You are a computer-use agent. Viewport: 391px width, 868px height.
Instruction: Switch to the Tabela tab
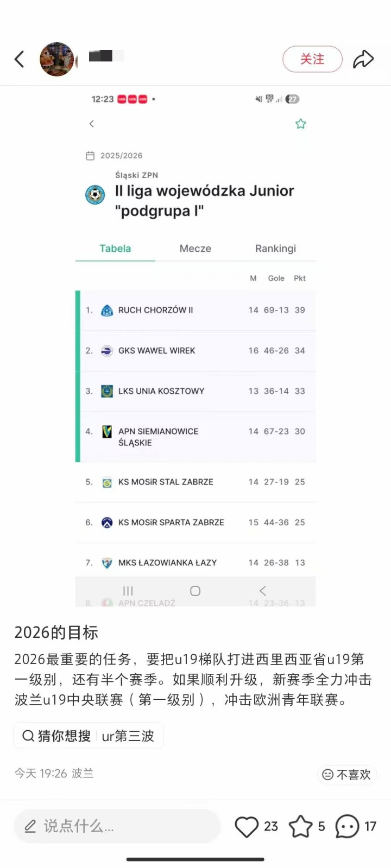click(115, 248)
